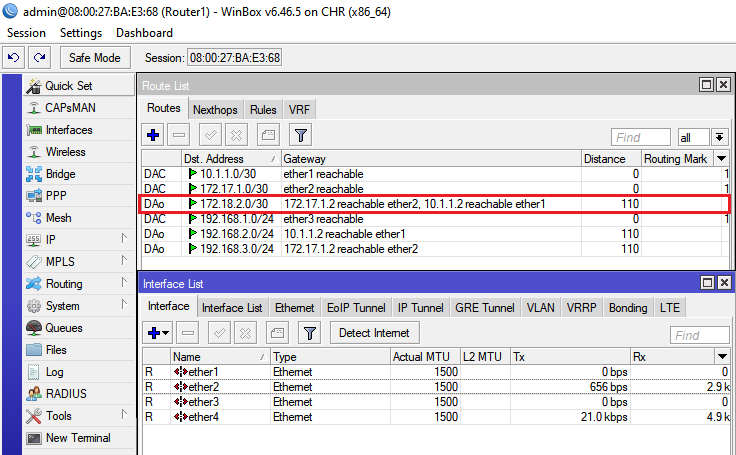Switch to the Nexthops tab
This screenshot has height=455, width=736.
(215, 110)
